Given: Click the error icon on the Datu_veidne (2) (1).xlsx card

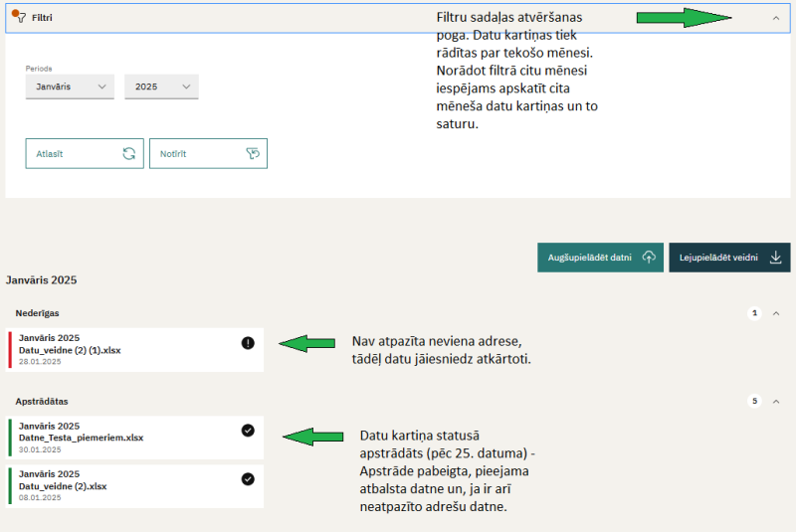Looking at the screenshot, I should pyautogui.click(x=248, y=343).
